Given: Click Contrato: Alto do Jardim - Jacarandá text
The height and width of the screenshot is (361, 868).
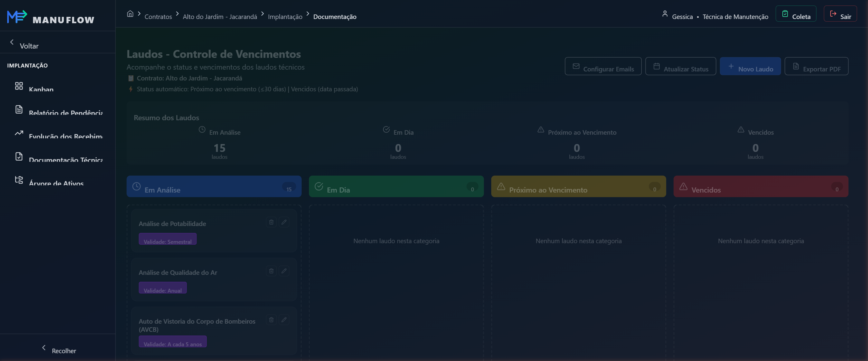Looking at the screenshot, I should pos(189,78).
